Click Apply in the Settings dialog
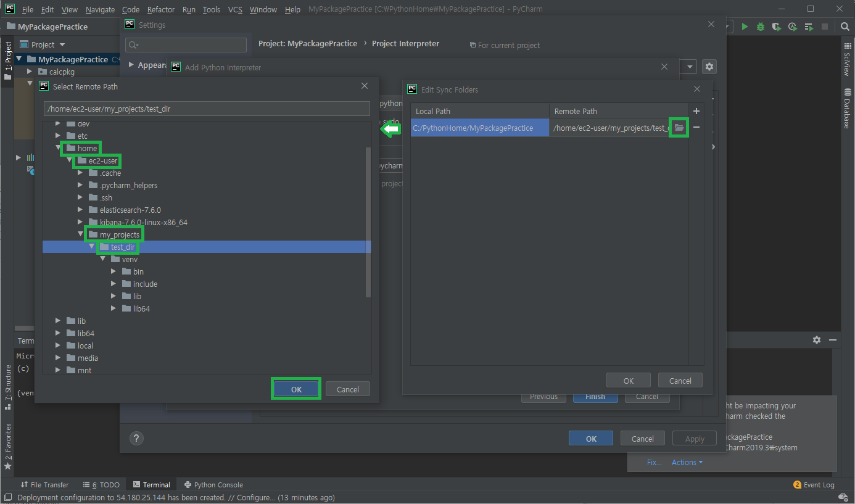 (695, 439)
